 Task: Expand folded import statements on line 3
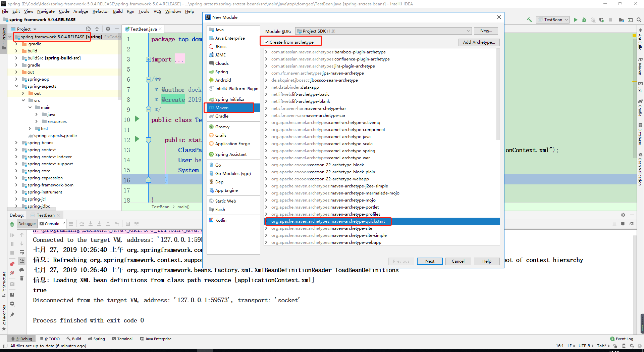point(148,59)
